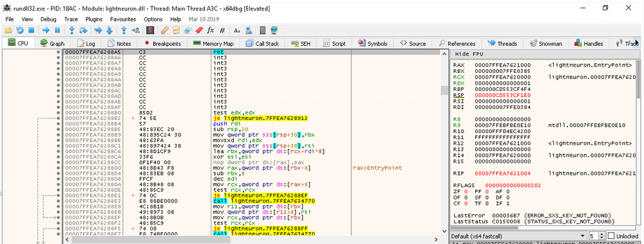Image resolution: width=644 pixels, height=244 pixels.
Task: Switch to the Symbols tab
Action: click(x=373, y=43)
